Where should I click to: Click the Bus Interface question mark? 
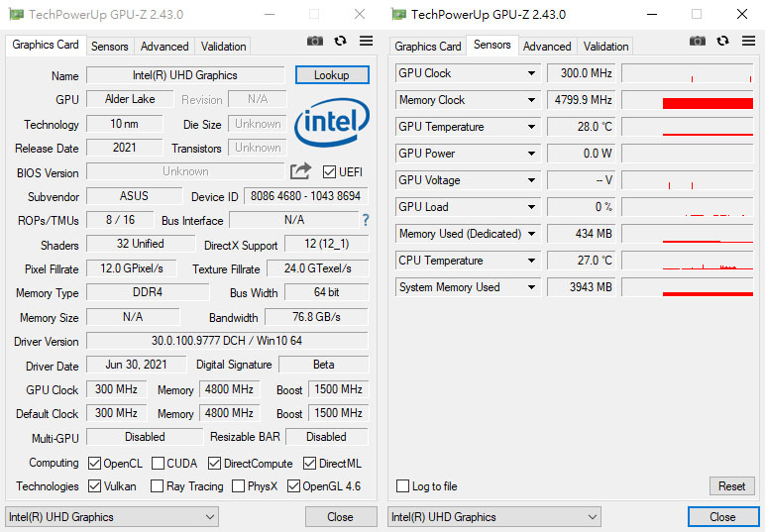[x=366, y=220]
